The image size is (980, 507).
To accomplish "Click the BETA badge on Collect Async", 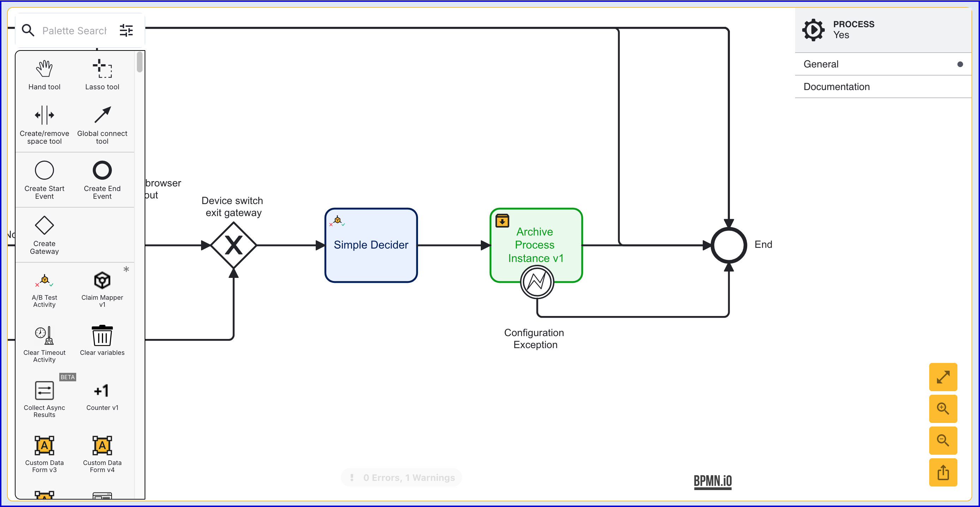I will [67, 377].
